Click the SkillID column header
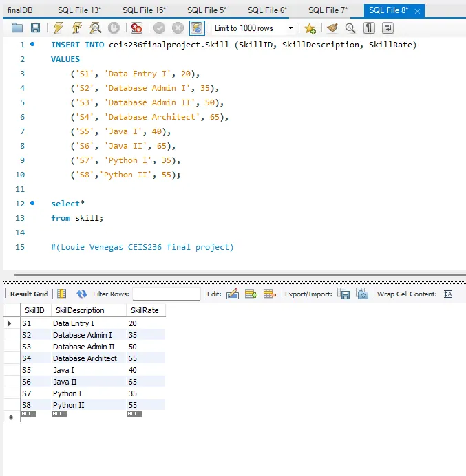 point(34,310)
